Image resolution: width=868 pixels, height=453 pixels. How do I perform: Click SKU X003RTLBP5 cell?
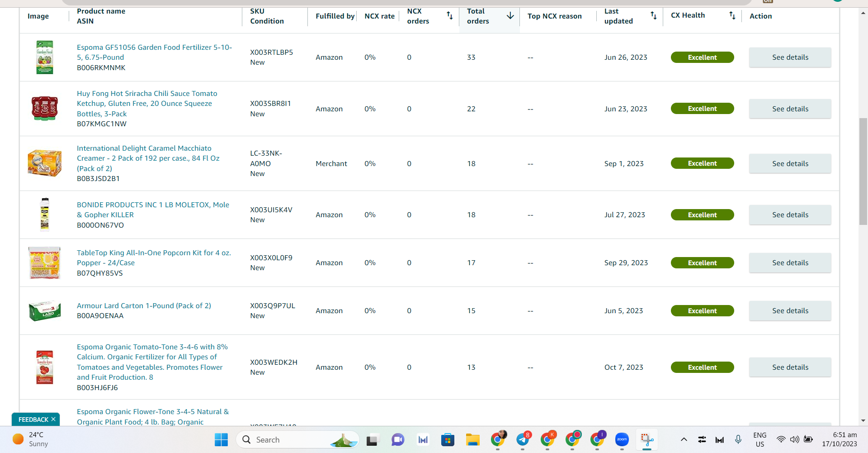click(272, 52)
